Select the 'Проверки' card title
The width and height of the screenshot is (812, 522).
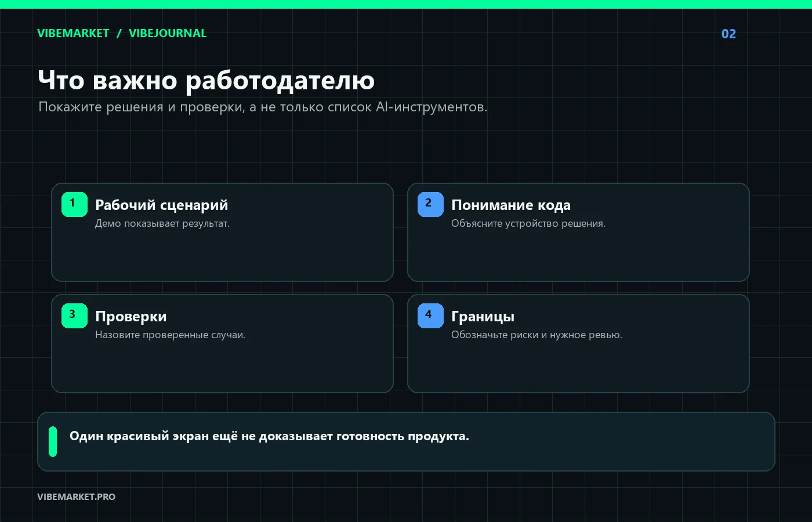131,317
